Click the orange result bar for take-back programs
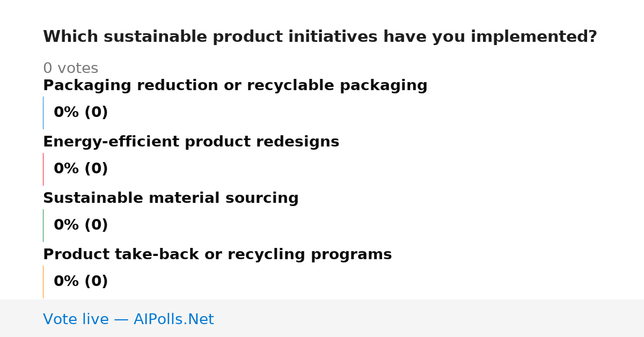This screenshot has width=644, height=337. 43,282
